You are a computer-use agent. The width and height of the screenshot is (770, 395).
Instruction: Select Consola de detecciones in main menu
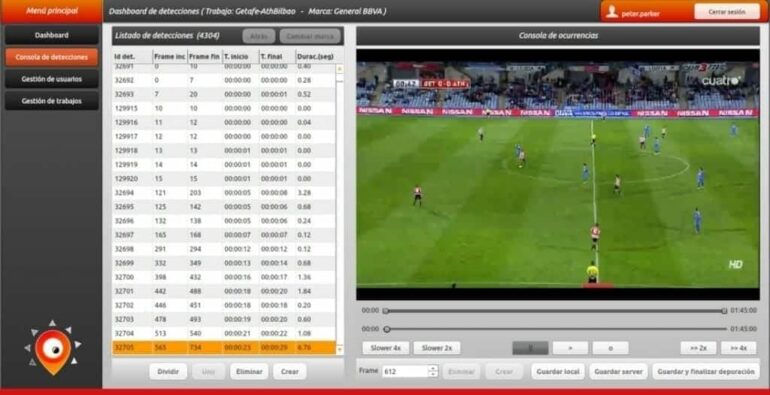tap(52, 57)
